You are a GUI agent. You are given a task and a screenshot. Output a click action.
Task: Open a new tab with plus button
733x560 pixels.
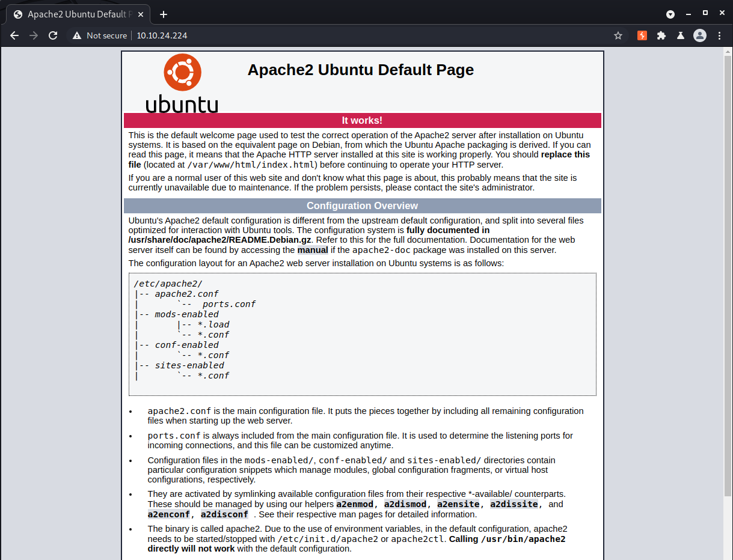(x=163, y=14)
